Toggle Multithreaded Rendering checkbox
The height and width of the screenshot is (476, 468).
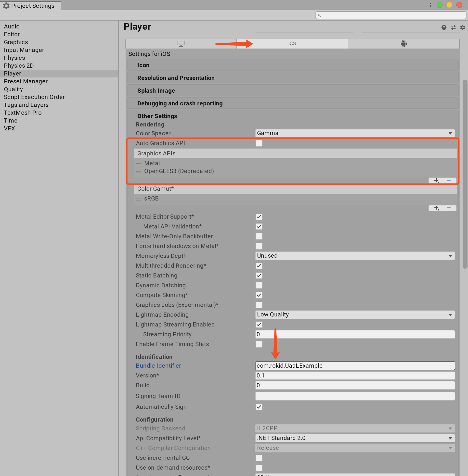[259, 266]
